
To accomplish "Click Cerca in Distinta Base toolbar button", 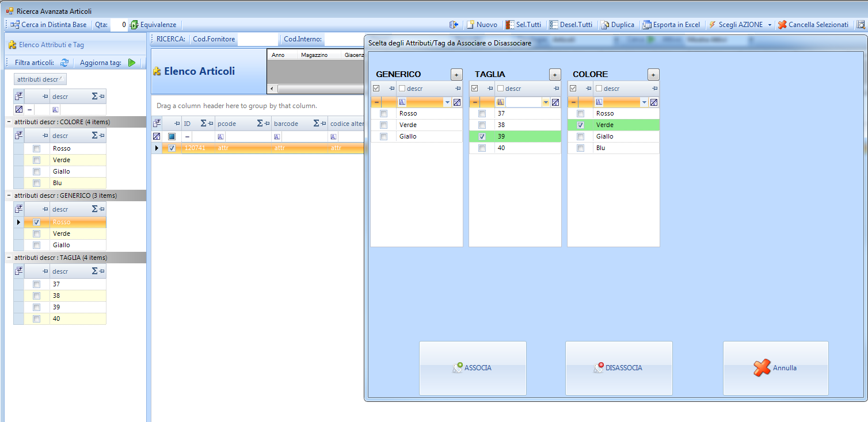I will (48, 25).
